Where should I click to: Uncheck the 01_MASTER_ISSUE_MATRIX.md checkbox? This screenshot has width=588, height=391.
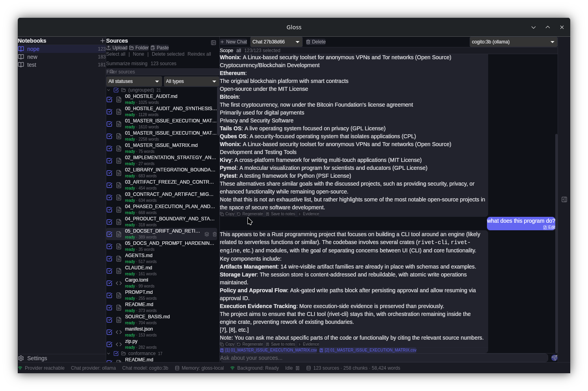(109, 149)
